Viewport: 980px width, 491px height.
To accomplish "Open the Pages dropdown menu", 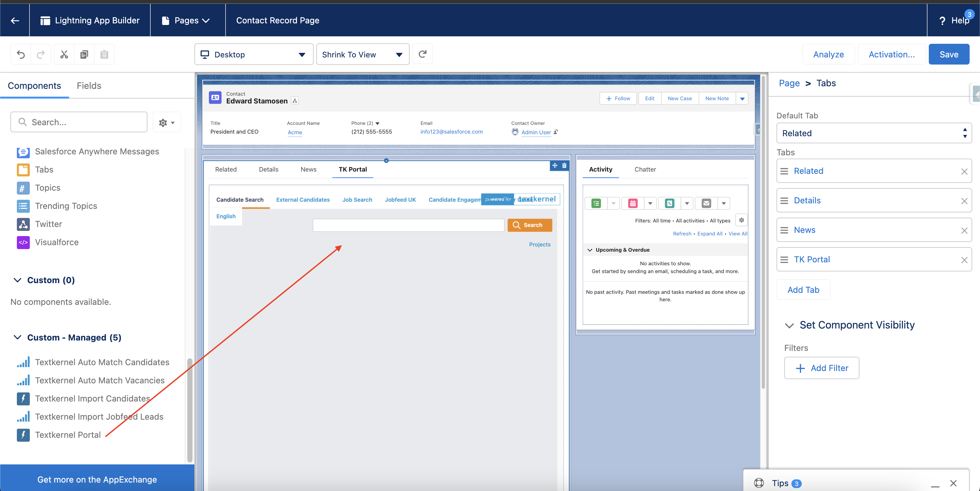I will [186, 20].
